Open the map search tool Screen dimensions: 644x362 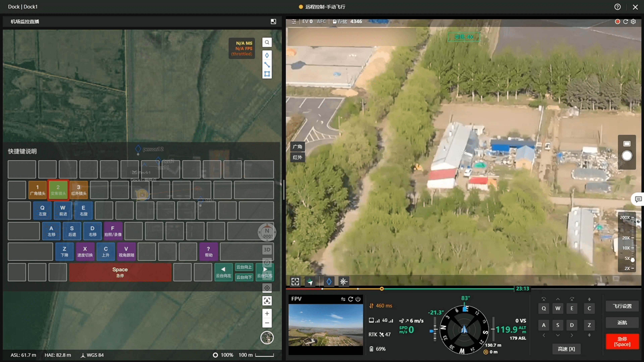(x=267, y=42)
